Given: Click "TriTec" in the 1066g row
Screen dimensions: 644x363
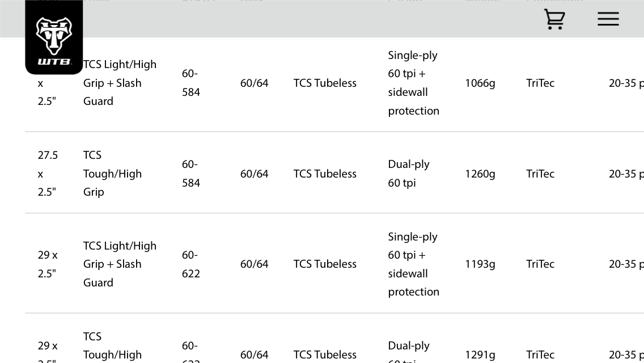Looking at the screenshot, I should coord(540,83).
